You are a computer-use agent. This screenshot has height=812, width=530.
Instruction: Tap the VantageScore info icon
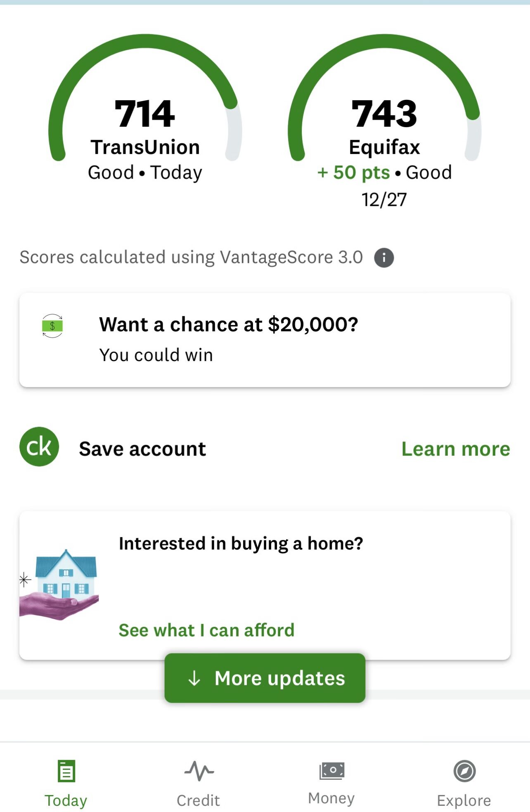[384, 258]
